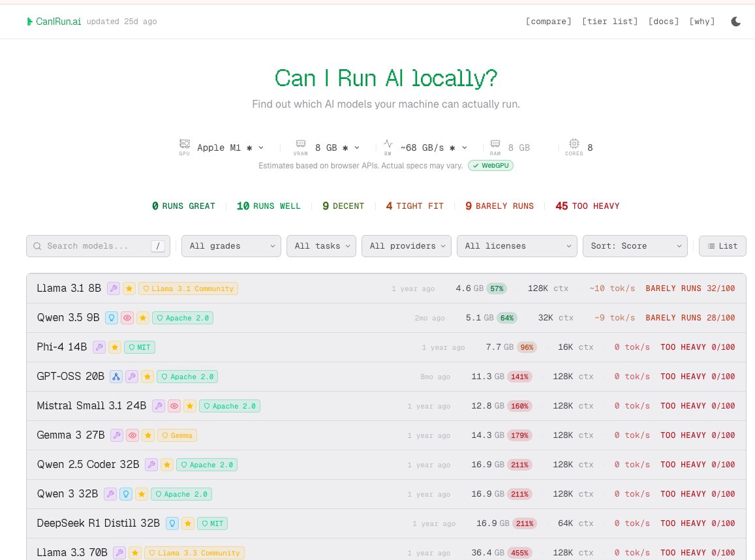Click the bandwidth pulse icon
The image size is (755, 560).
[388, 144]
